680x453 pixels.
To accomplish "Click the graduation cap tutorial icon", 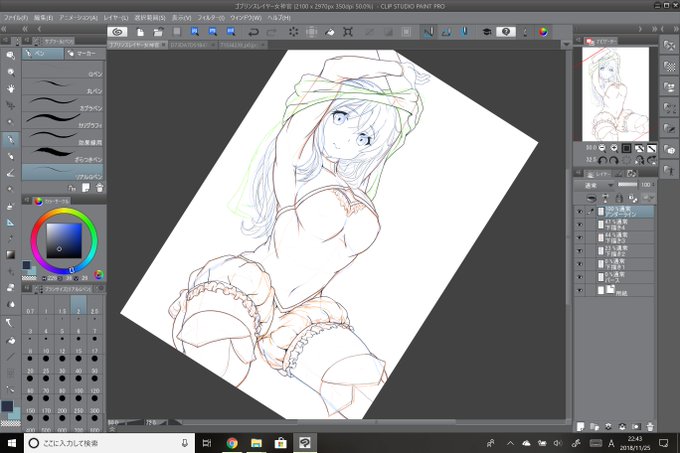I will (x=487, y=32).
